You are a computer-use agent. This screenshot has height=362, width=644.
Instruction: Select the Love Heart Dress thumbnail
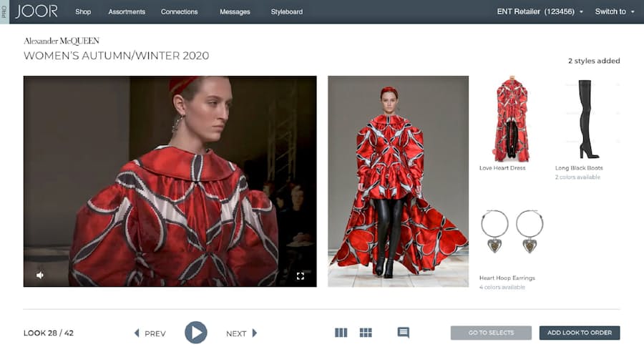point(511,119)
